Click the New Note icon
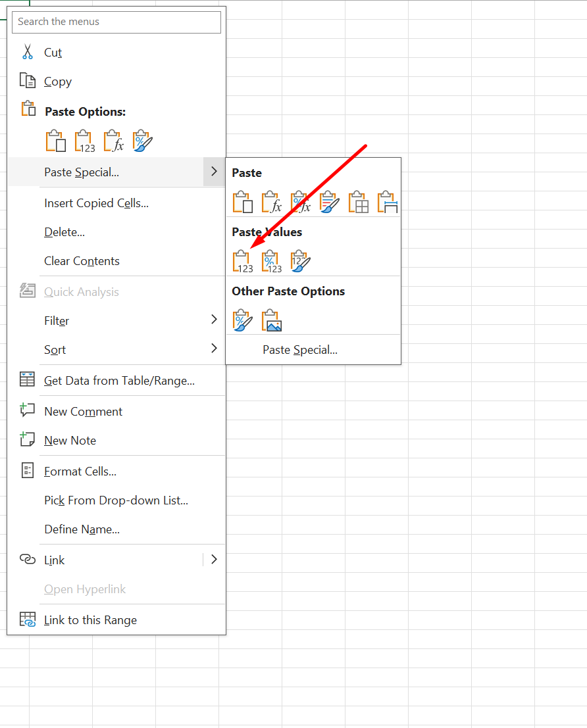 pos(27,439)
